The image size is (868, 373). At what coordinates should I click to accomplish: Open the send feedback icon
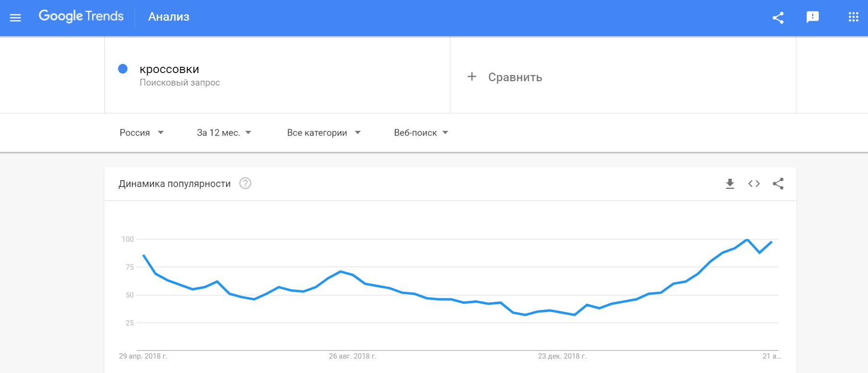[813, 17]
